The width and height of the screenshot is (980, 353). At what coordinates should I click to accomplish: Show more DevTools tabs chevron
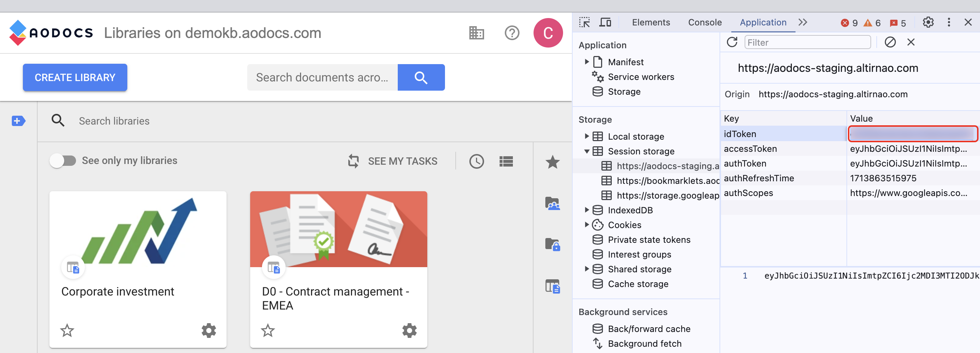803,22
